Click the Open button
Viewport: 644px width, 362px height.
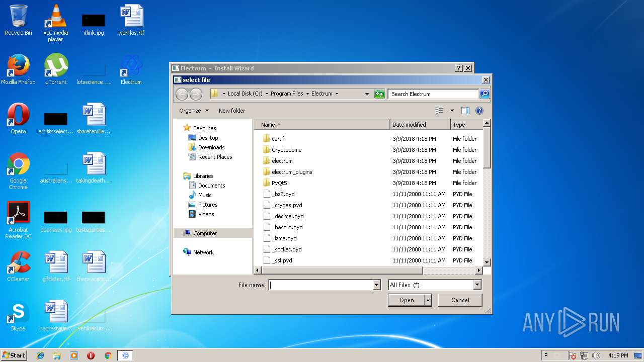[x=407, y=300]
